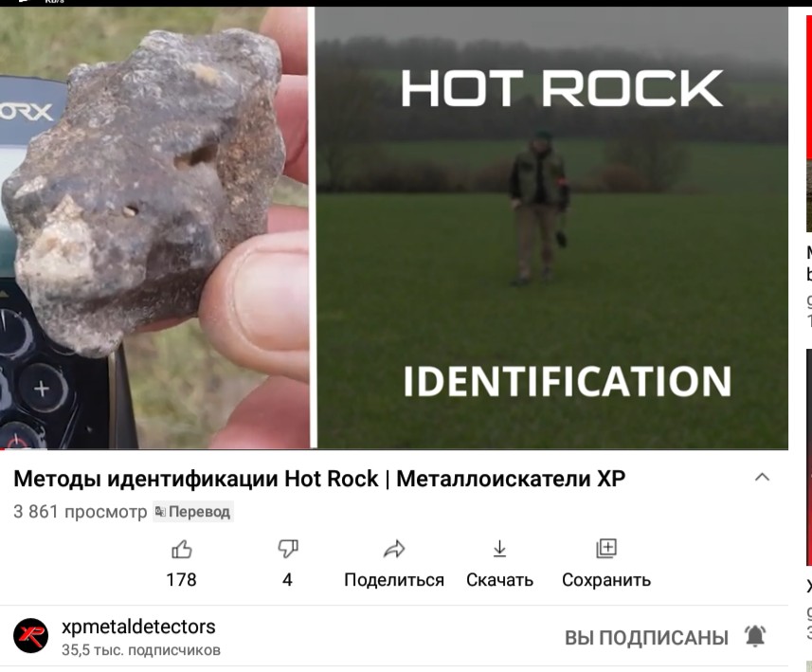Open the xpmetaldetectors channel avatar
The width and height of the screenshot is (812, 672).
coord(31,636)
